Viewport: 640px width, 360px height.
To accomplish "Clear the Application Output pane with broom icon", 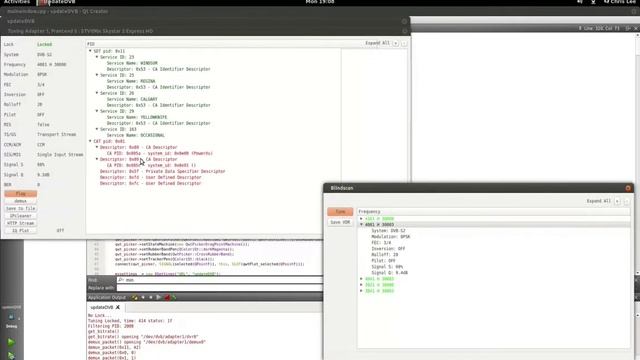I will (135, 297).
